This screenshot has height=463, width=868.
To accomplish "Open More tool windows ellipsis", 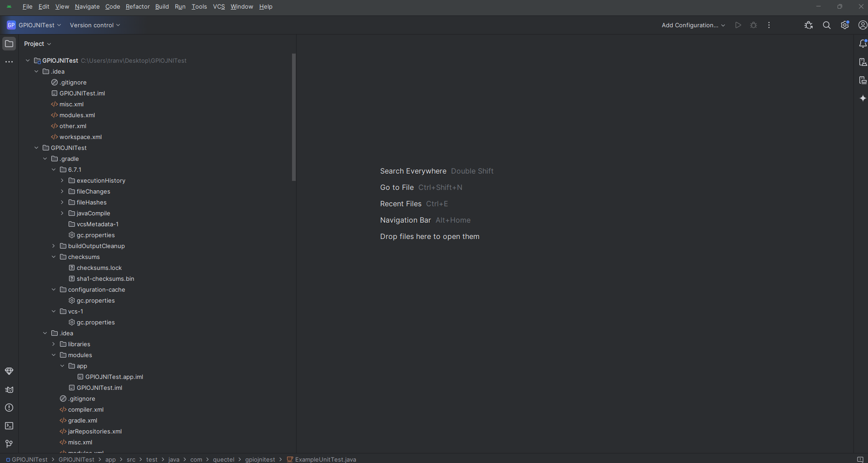I will coord(9,62).
